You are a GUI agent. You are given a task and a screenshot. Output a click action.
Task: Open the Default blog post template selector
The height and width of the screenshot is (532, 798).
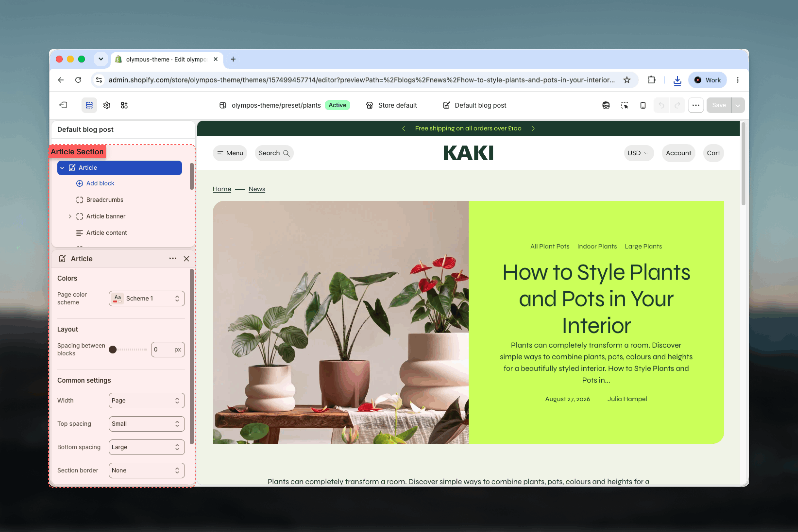(x=474, y=105)
